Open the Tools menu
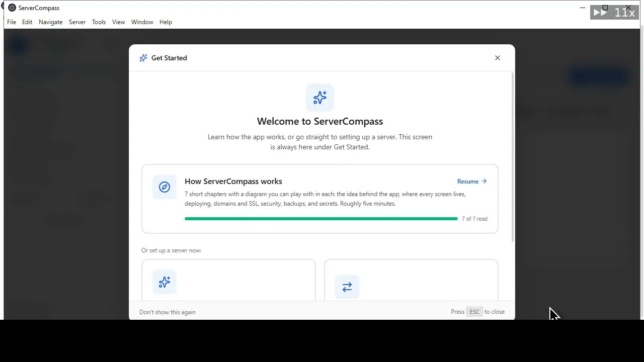644x362 pixels. tap(99, 22)
